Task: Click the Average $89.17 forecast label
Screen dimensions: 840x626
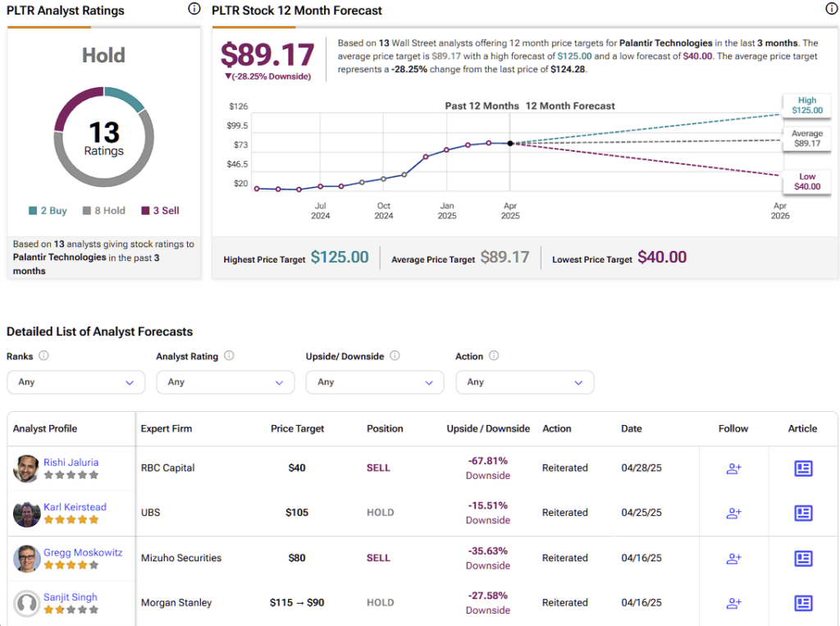Action: point(807,139)
